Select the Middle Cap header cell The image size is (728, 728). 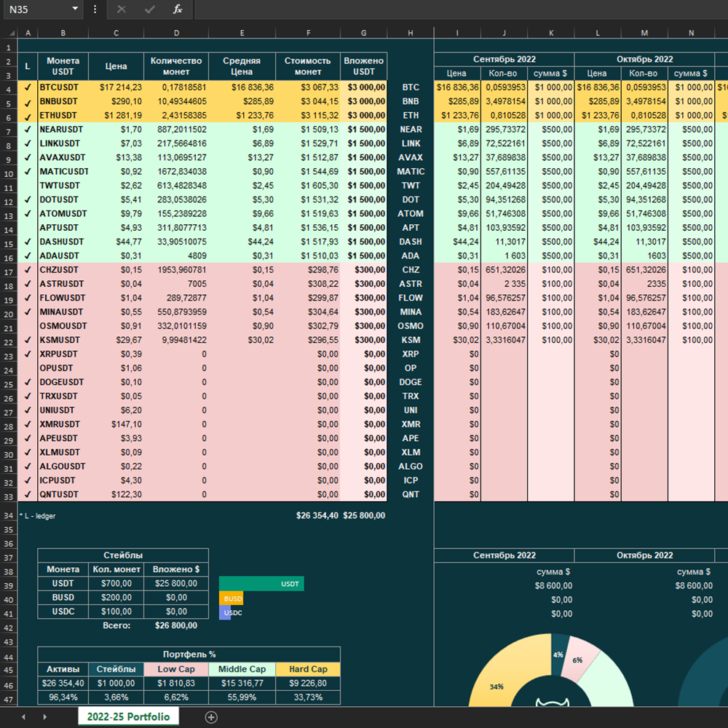click(x=242, y=669)
